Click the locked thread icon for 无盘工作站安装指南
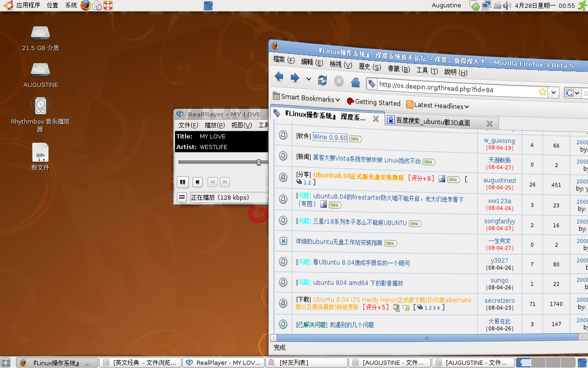Viewport: 588px width, 368px height. pyautogui.click(x=283, y=241)
